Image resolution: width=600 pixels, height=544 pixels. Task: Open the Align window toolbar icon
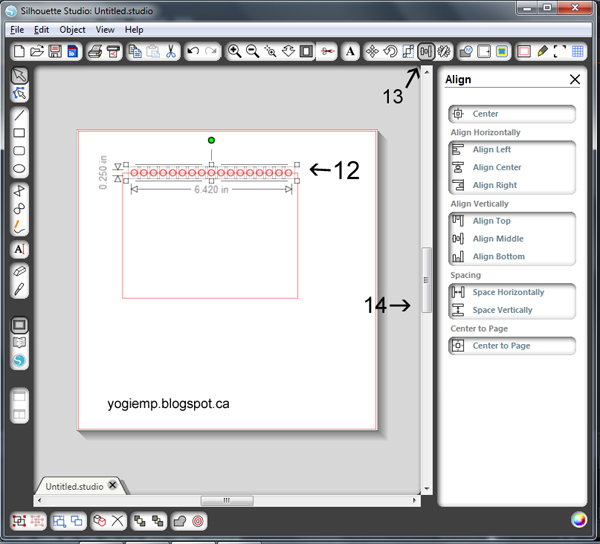426,51
